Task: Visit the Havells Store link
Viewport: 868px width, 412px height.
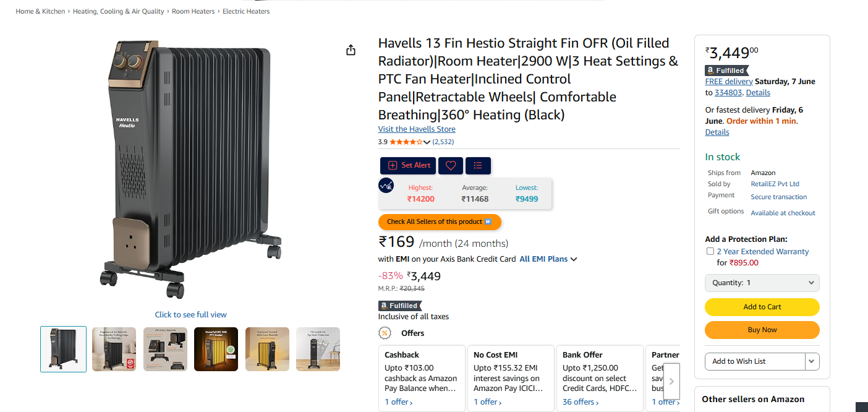Action: pos(417,129)
